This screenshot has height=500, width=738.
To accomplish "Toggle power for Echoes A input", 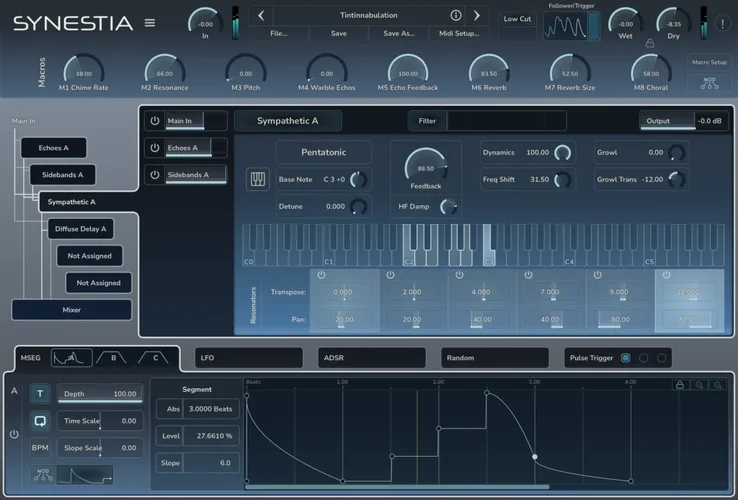I will pyautogui.click(x=155, y=148).
